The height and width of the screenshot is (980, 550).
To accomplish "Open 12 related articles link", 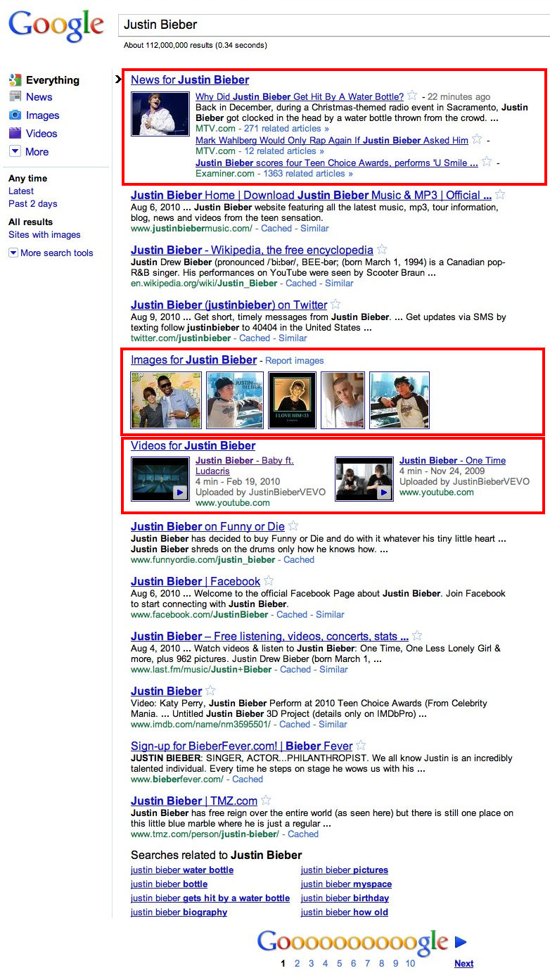I will point(284,151).
